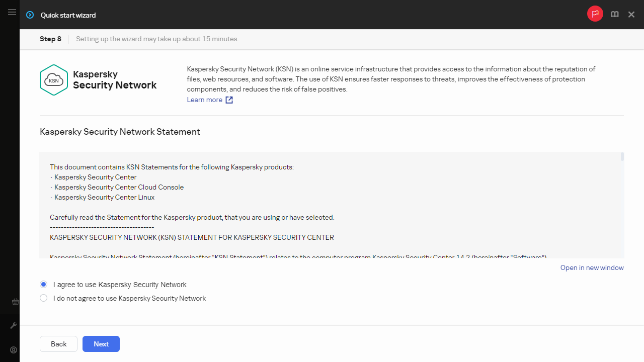Open the red flag notifications icon
The height and width of the screenshot is (362, 644).
click(595, 14)
